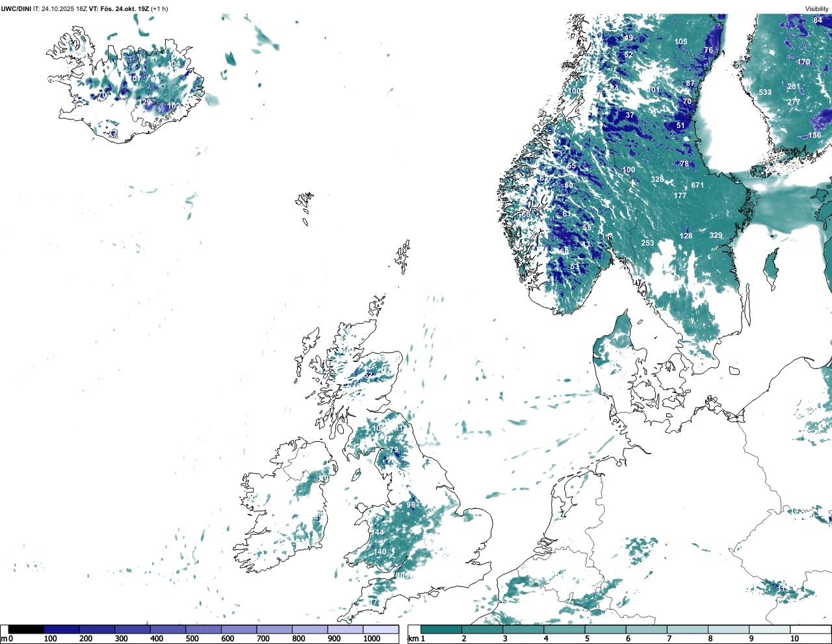
Task: Click the '96' value over northern England
Action: (x=411, y=505)
